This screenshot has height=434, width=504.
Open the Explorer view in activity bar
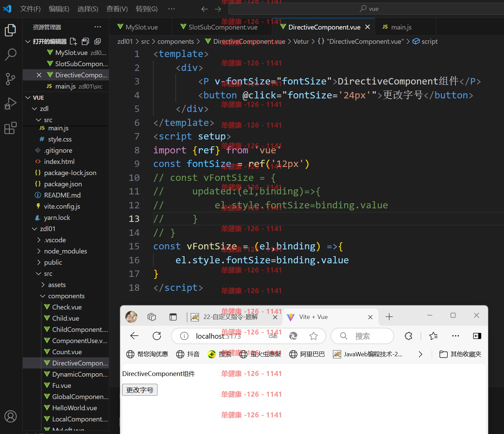[x=11, y=30]
